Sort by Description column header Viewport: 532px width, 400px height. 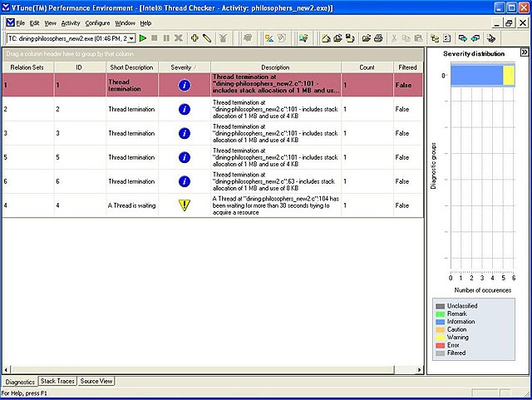pos(275,67)
